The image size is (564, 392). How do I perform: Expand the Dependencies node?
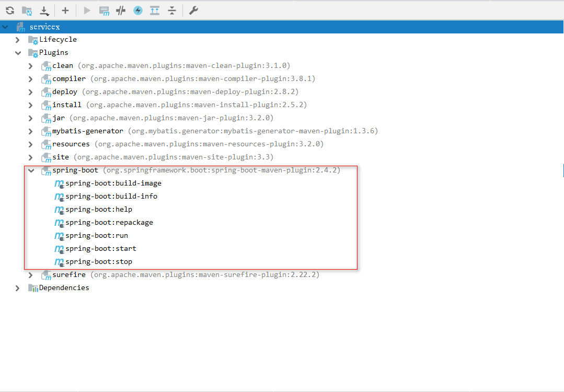(17, 288)
